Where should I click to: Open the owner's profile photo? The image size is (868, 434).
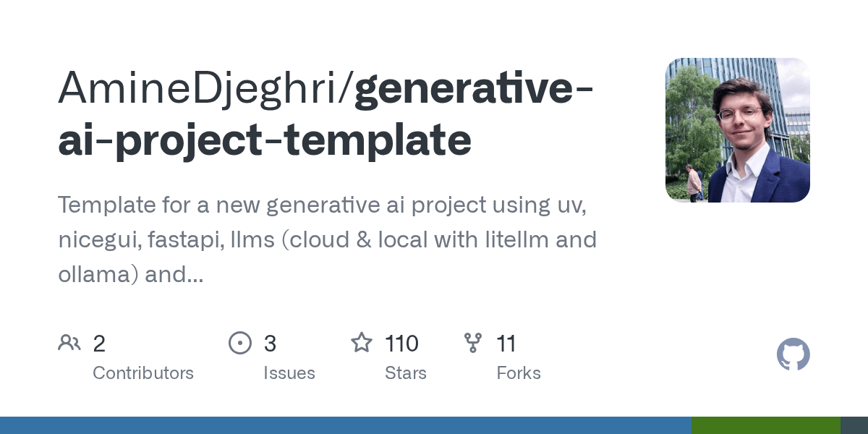(x=738, y=130)
